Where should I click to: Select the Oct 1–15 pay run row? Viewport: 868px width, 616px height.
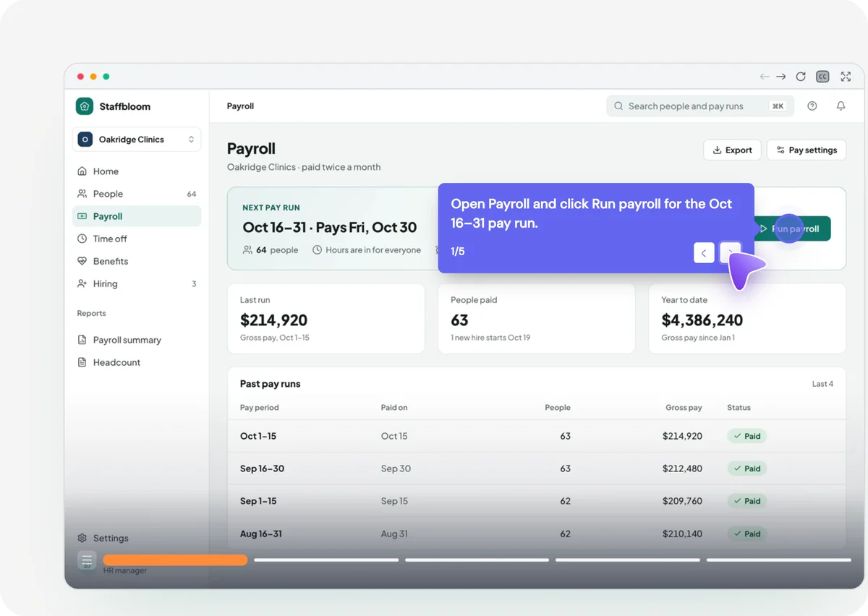pyautogui.click(x=537, y=436)
